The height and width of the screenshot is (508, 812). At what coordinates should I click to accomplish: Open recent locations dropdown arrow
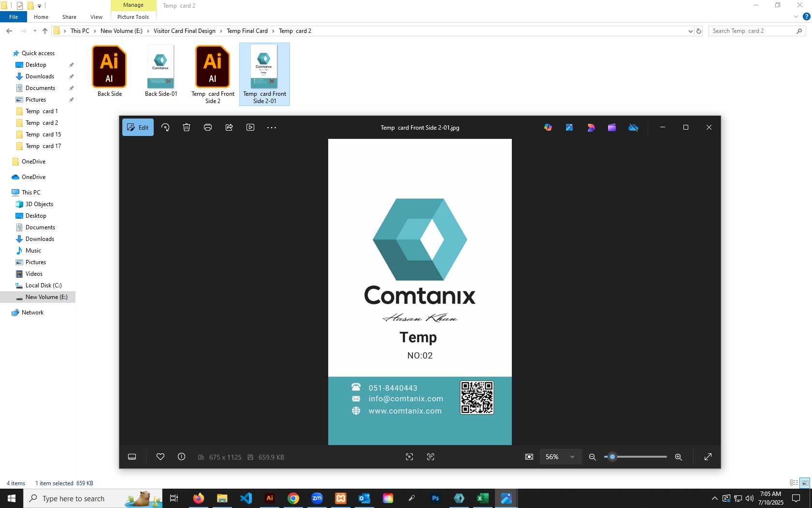coord(35,31)
